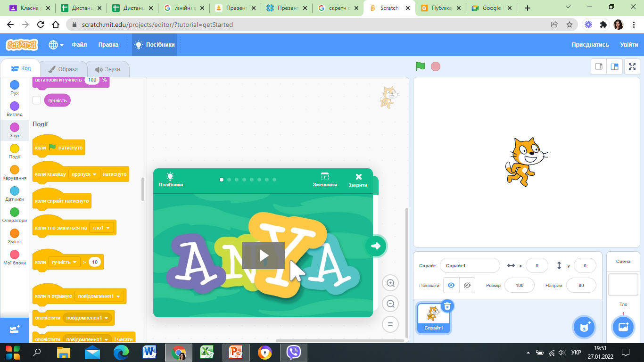Zoom in the code workspace

tap(390, 283)
